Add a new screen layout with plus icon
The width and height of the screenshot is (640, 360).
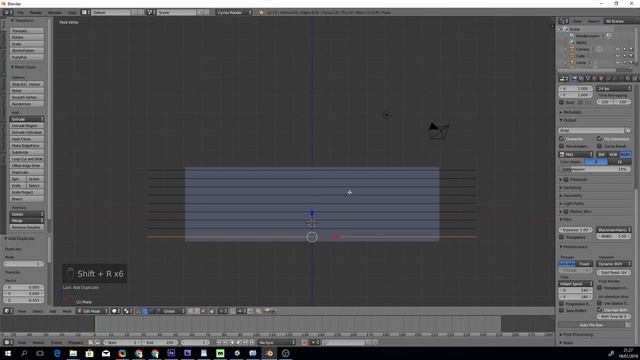[x=134, y=12]
